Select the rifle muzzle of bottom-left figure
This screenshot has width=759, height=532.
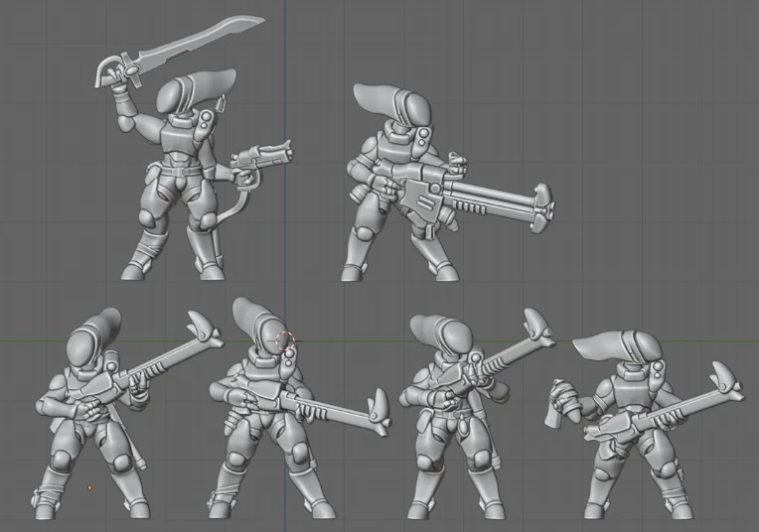coord(205,329)
